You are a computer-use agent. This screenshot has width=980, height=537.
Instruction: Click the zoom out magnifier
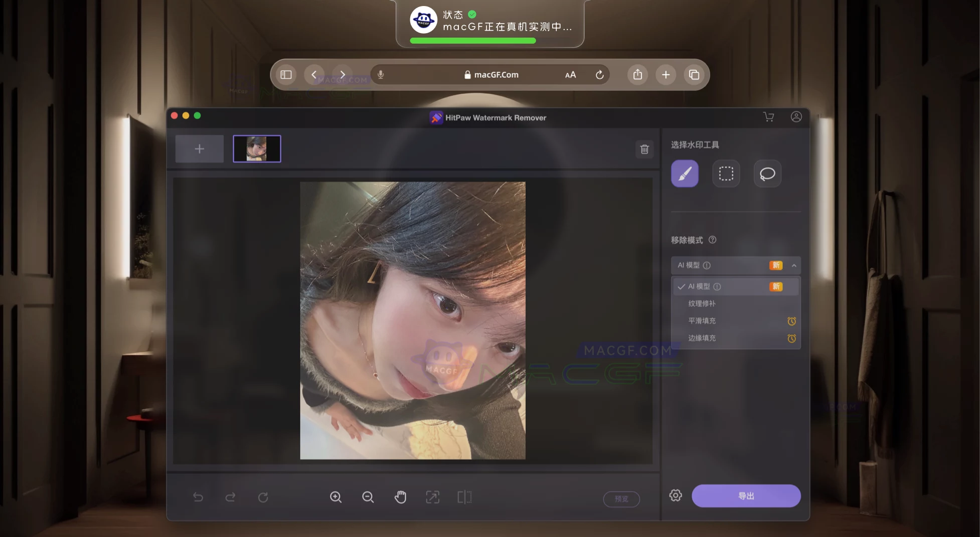[x=368, y=497]
